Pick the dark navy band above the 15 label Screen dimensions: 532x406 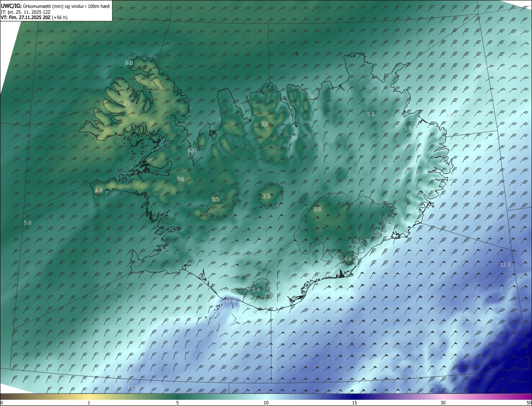click(x=355, y=396)
